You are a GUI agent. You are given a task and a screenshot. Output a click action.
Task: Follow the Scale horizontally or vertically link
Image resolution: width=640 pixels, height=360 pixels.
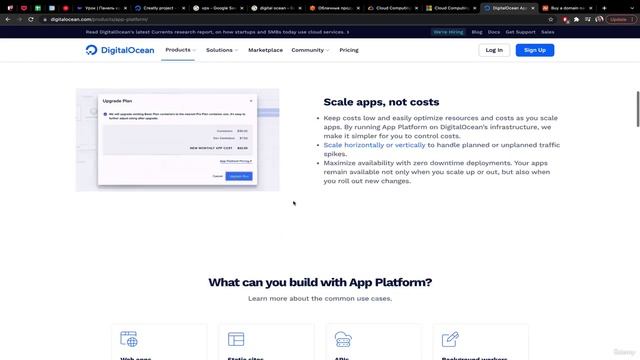tap(374, 145)
